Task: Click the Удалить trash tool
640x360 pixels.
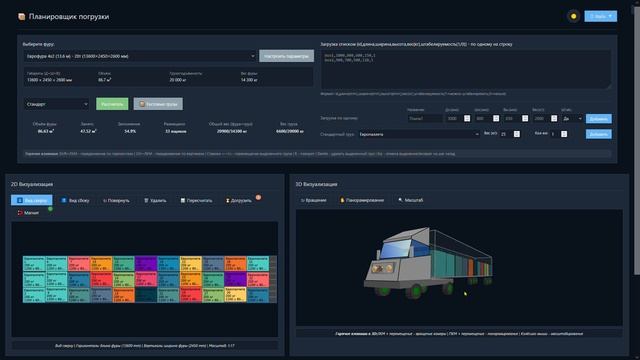Action: (155, 200)
